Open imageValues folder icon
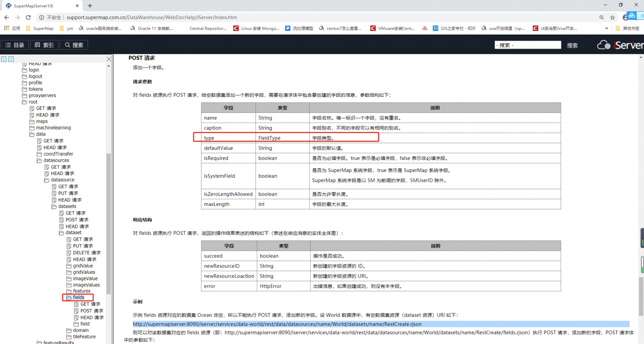The height and width of the screenshot is (344, 644). (x=69, y=285)
